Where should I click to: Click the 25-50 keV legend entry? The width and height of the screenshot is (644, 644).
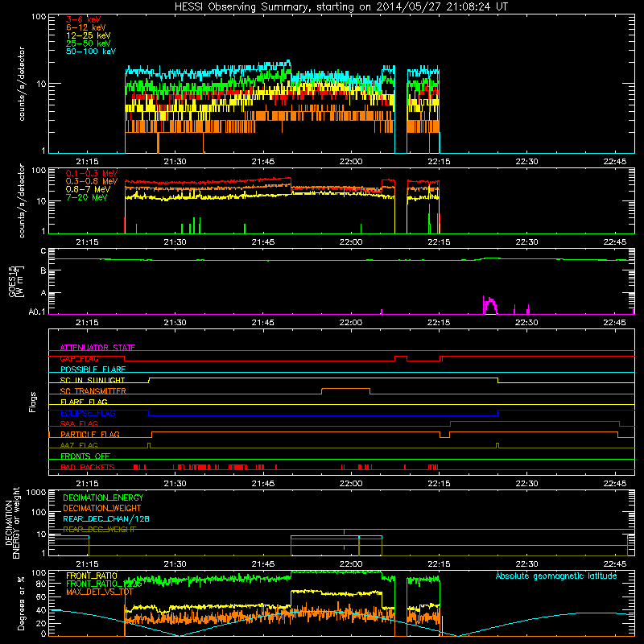[x=89, y=43]
